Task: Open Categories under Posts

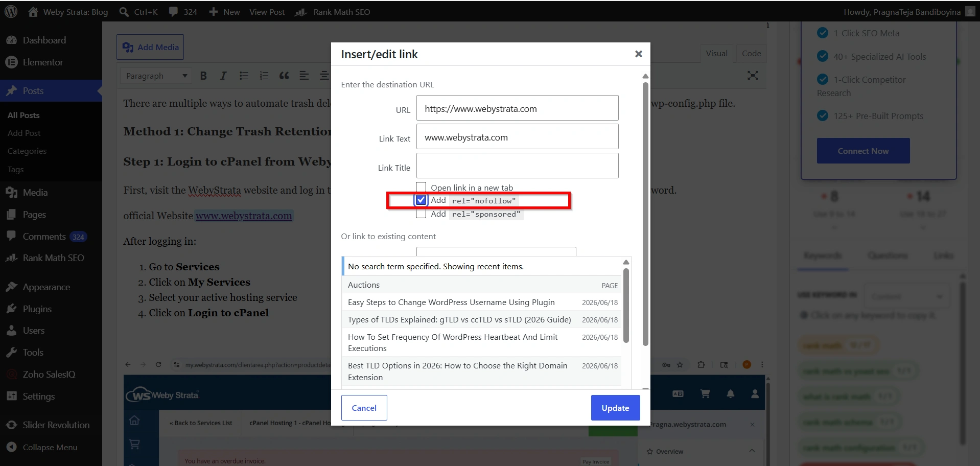Action: click(x=27, y=151)
